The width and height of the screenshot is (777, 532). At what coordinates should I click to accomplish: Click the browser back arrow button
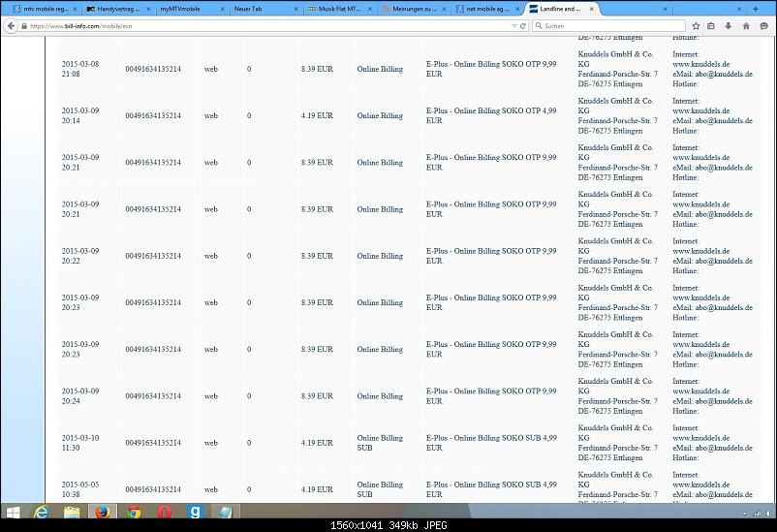point(11,26)
